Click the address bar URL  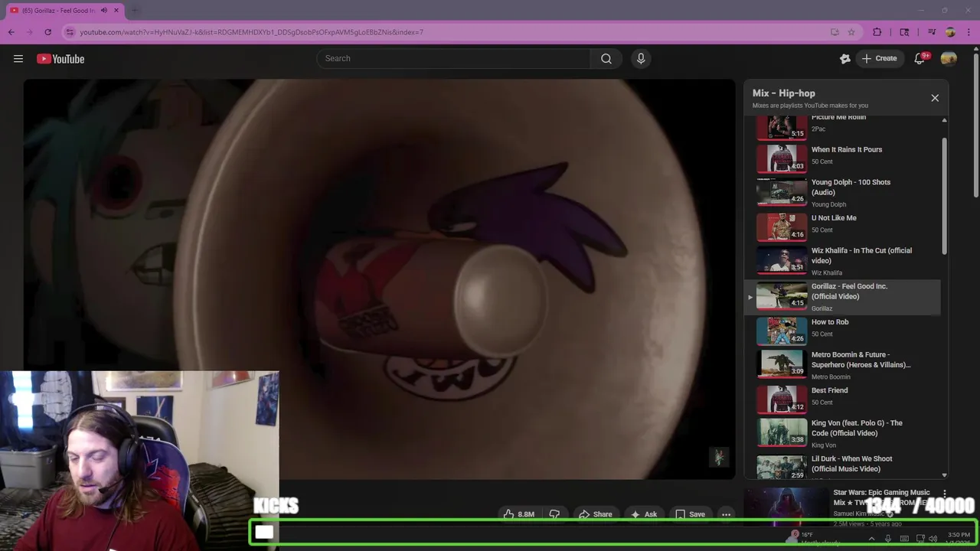point(252,32)
